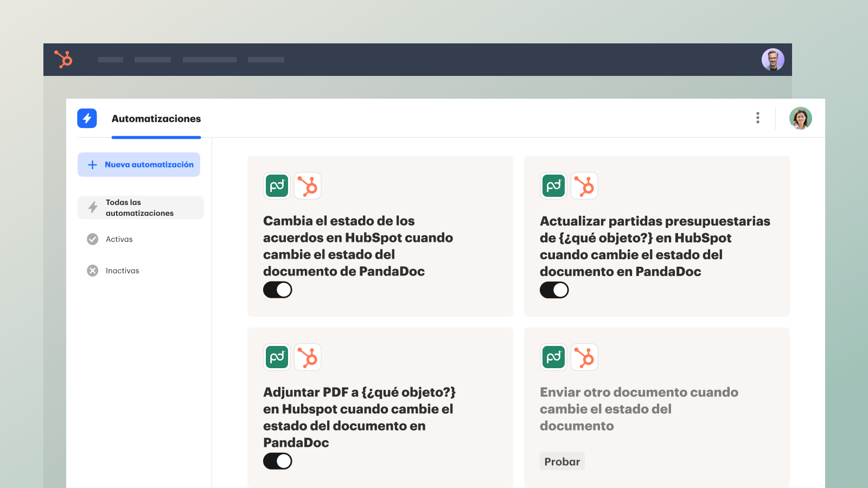The height and width of the screenshot is (488, 868).
Task: Open the male user avatar in navbar
Action: (x=773, y=60)
